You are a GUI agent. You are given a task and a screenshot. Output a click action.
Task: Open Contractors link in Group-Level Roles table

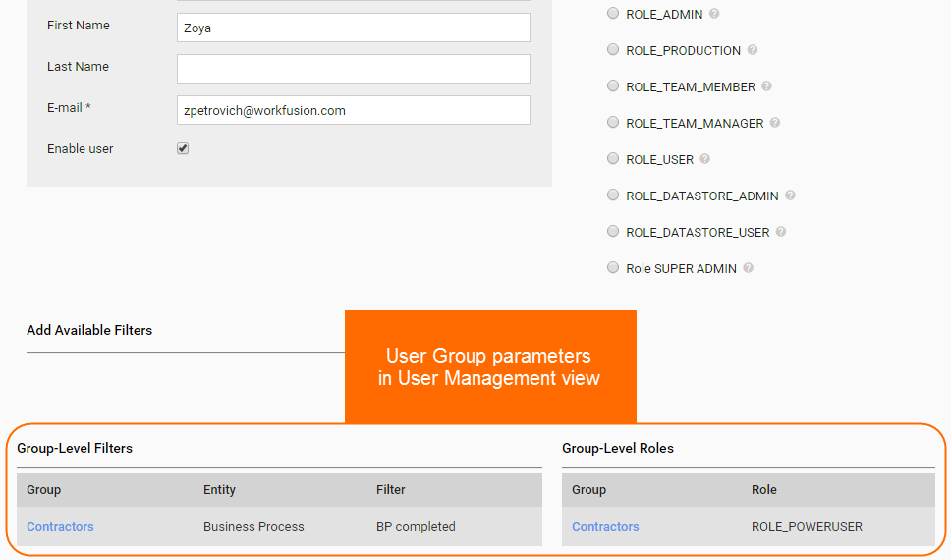click(x=605, y=526)
